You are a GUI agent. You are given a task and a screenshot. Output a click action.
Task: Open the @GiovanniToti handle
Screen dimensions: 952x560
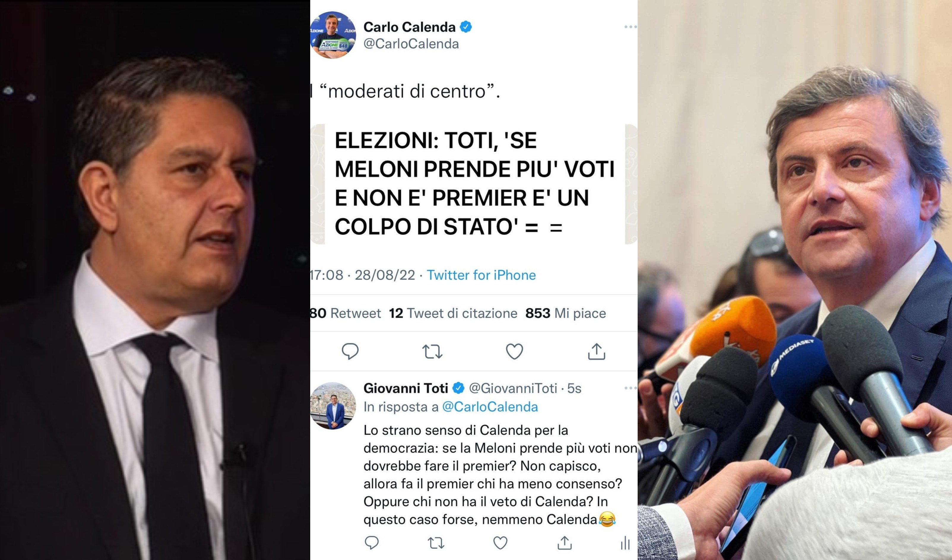coord(513,388)
